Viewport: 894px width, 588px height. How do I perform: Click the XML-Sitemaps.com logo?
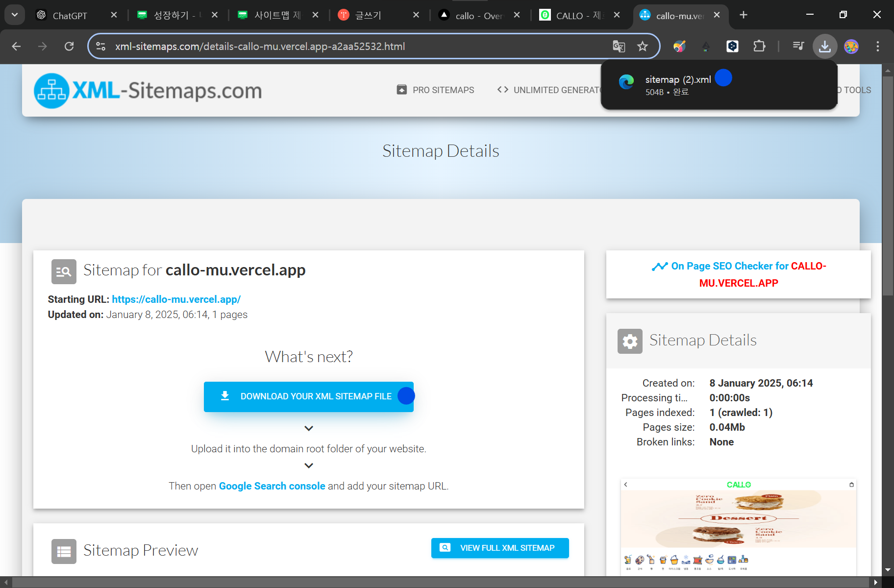click(148, 91)
